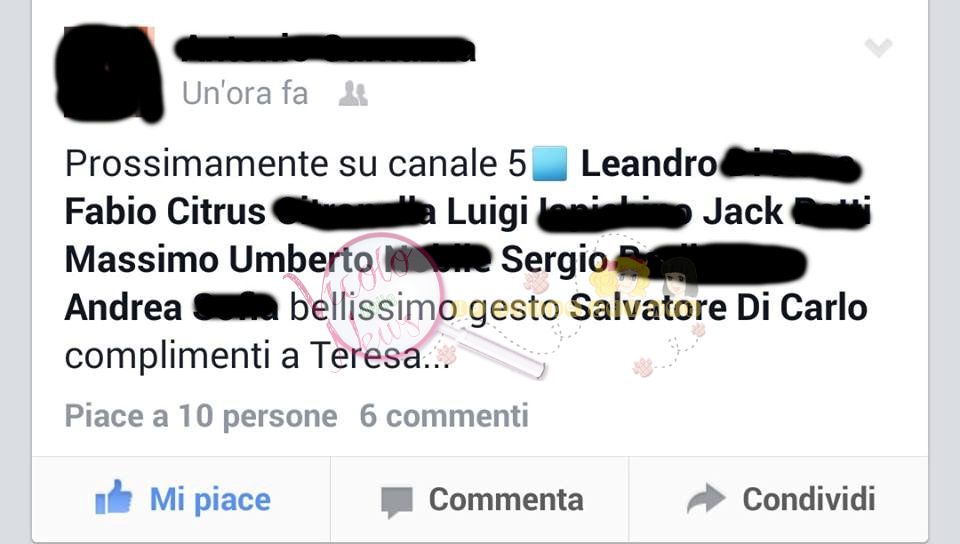Click the thumbs-up Like icon
The image size is (960, 544).
pos(114,497)
